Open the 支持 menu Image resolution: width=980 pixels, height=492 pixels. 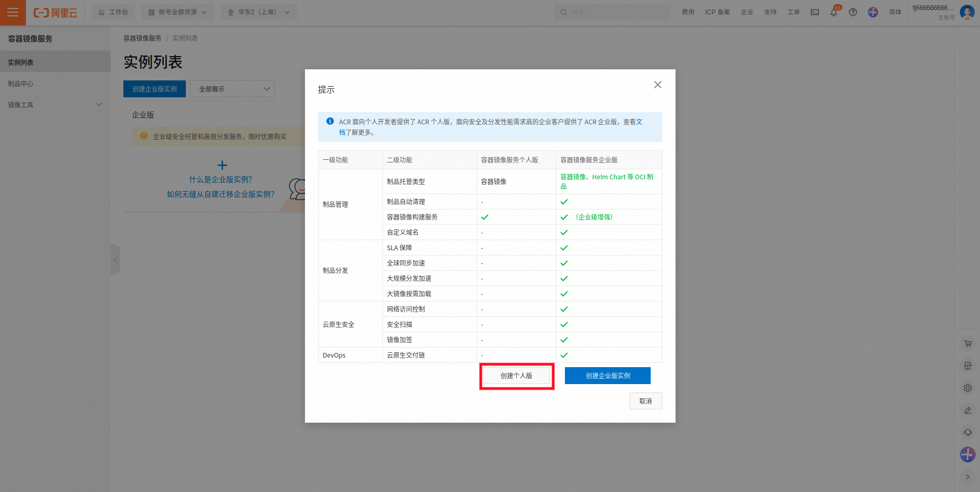pyautogui.click(x=770, y=12)
